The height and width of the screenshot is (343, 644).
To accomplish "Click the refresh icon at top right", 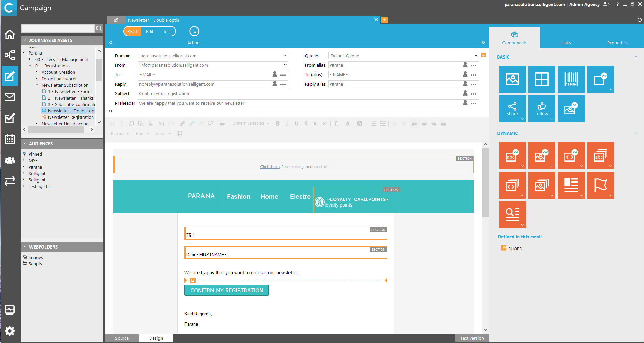I will click(639, 20).
